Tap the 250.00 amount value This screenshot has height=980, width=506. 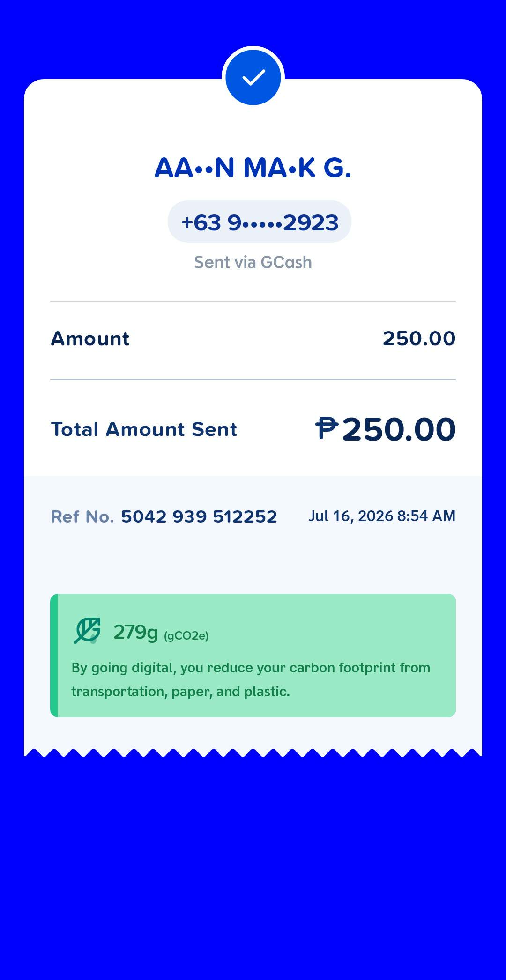(x=419, y=339)
